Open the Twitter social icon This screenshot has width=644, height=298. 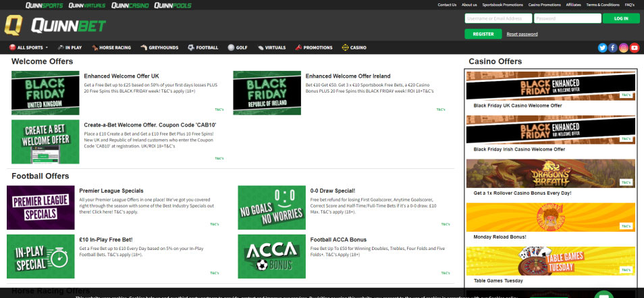point(603,48)
